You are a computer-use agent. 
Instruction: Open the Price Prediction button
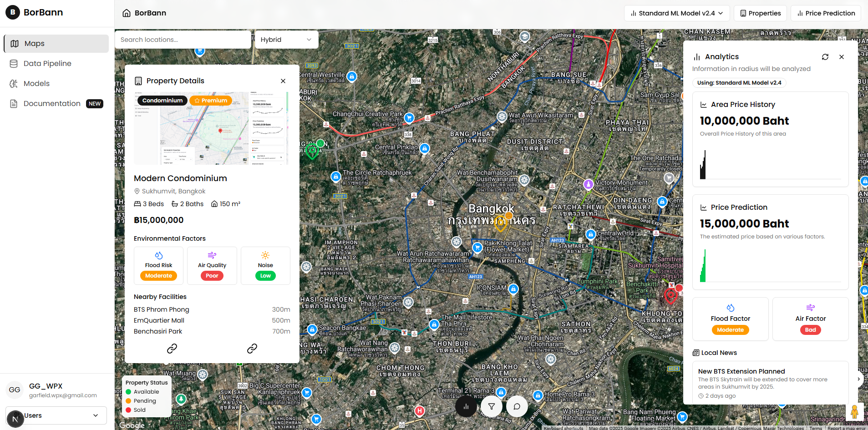pos(826,13)
